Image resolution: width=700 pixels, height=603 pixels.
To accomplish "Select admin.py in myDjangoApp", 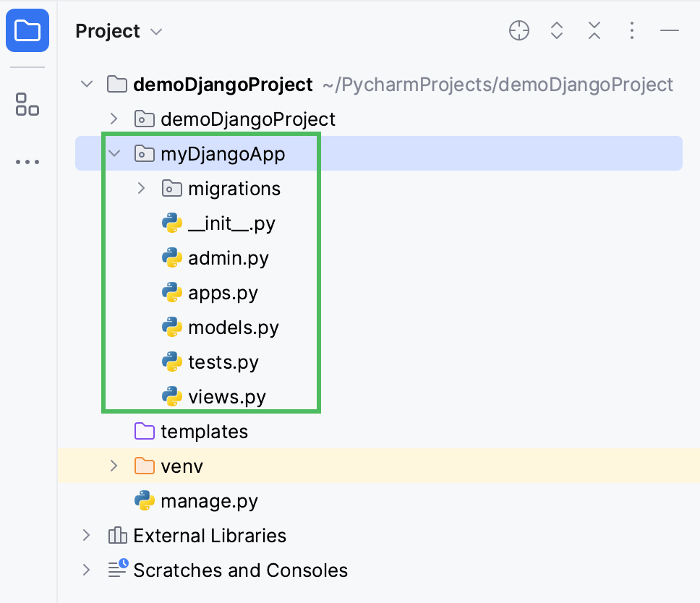I will pyautogui.click(x=227, y=257).
